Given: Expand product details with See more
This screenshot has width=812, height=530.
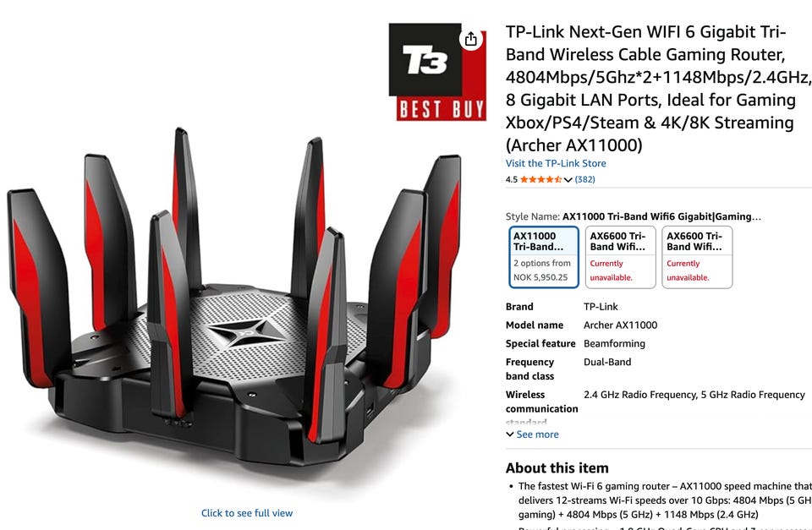Looking at the screenshot, I should point(532,434).
